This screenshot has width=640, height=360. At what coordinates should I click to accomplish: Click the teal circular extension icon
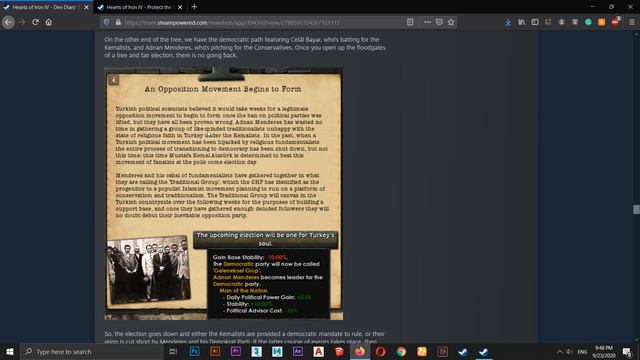pyautogui.click(x=588, y=22)
